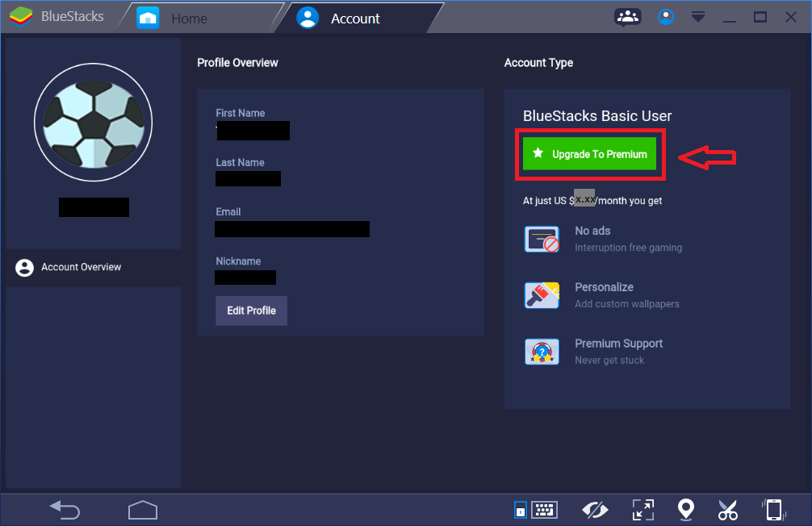Viewport: 812px width, 526px height.
Task: Click the 'Premium Support' label
Action: coord(619,344)
